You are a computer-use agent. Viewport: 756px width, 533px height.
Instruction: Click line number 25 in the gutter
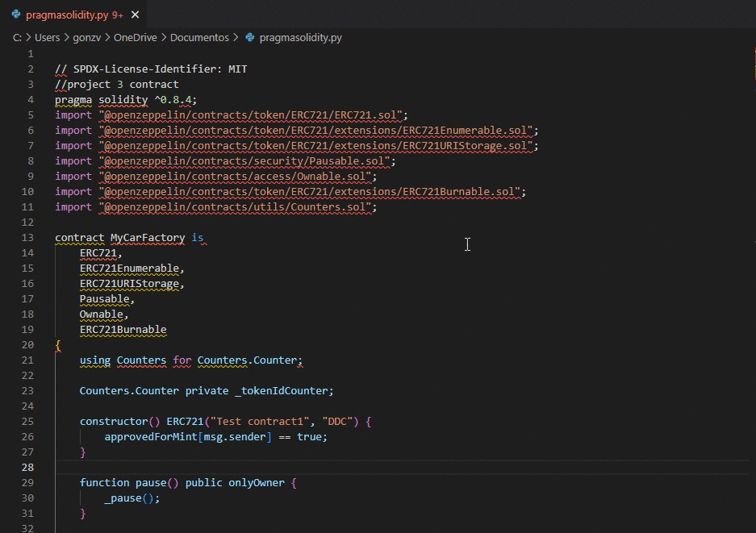pyautogui.click(x=27, y=421)
